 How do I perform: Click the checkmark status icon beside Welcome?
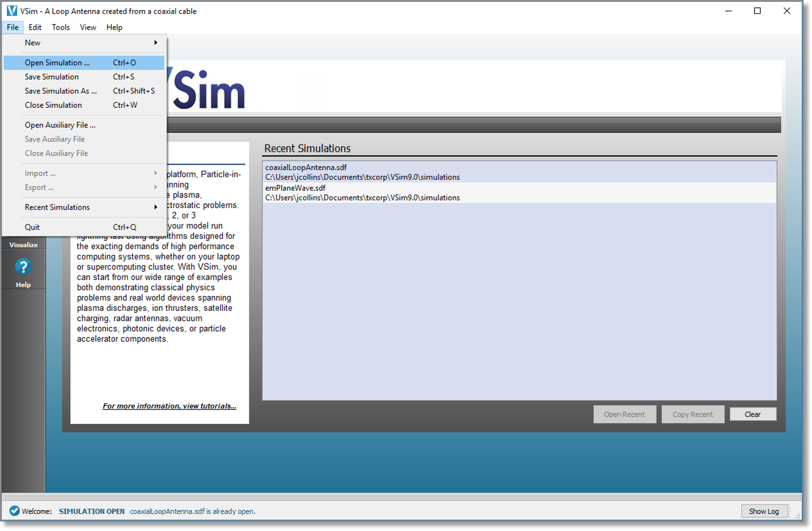(x=14, y=511)
